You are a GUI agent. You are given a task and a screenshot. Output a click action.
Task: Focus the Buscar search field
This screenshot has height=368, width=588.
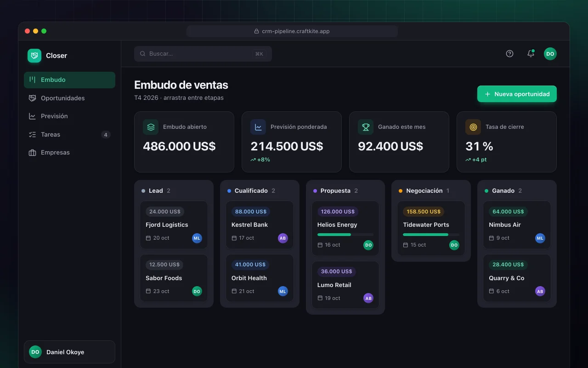pos(203,54)
